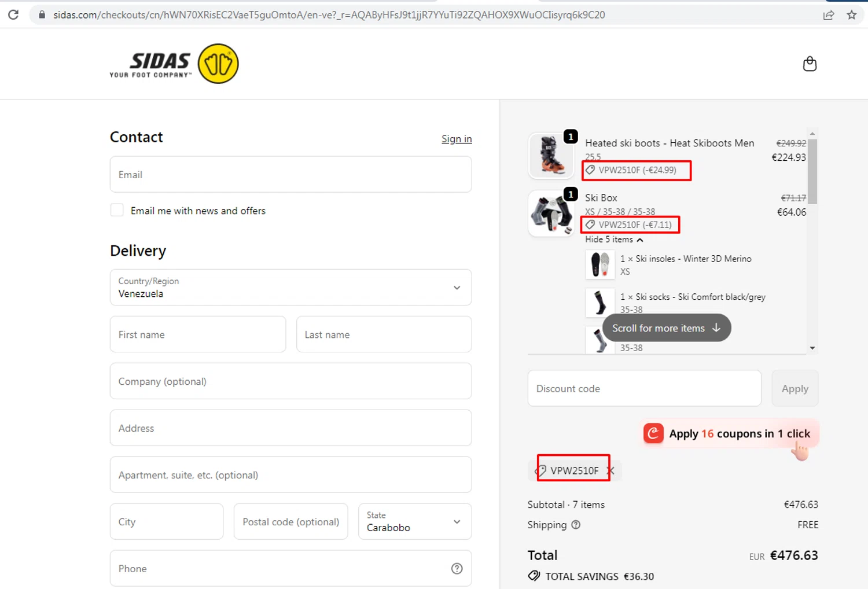Screen dimensions: 868x589
Task: Click the 'Delivery' section heading
Action: [138, 251]
